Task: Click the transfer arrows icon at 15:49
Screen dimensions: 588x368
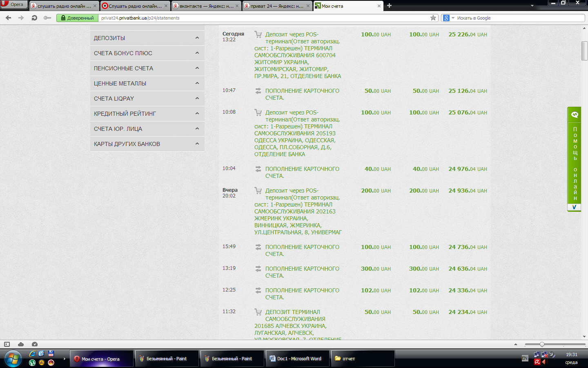Action: point(258,247)
